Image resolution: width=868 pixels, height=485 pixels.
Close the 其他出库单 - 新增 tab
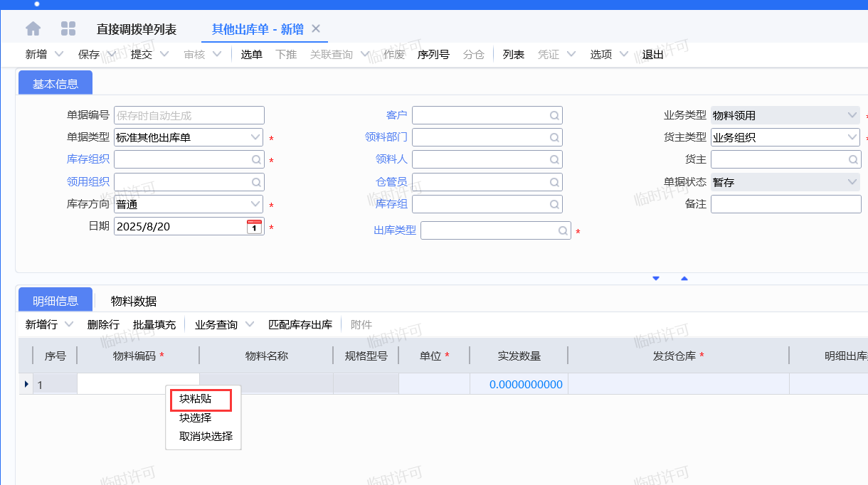point(316,29)
